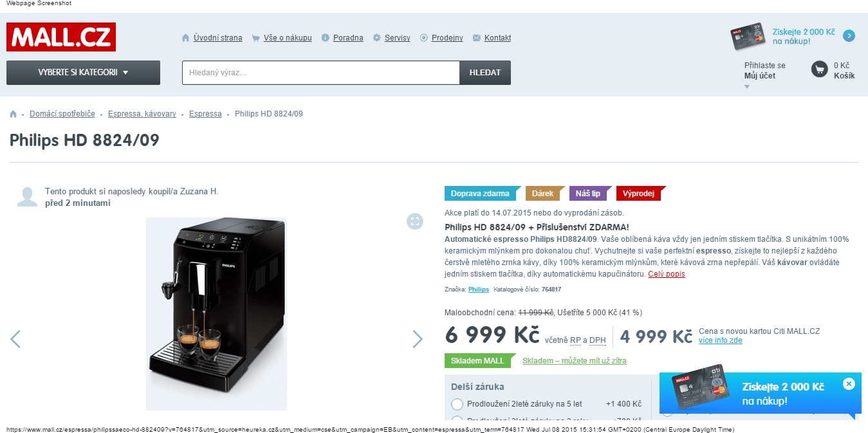Show next product image with right arrow
Screen dimensions: 868x433
(x=418, y=338)
